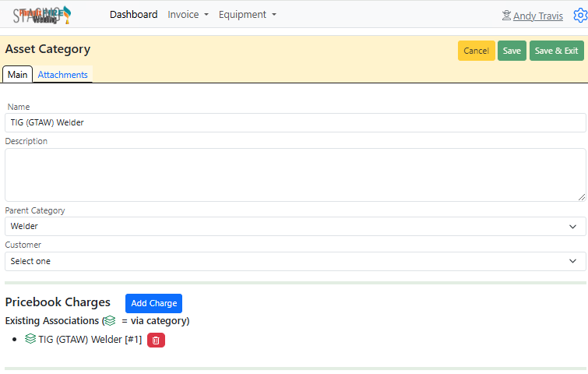Delete the TIG (GTAW) Welder charge association

tap(156, 340)
